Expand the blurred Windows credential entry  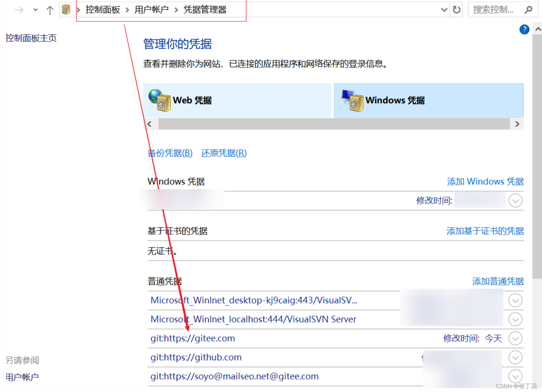pos(515,200)
